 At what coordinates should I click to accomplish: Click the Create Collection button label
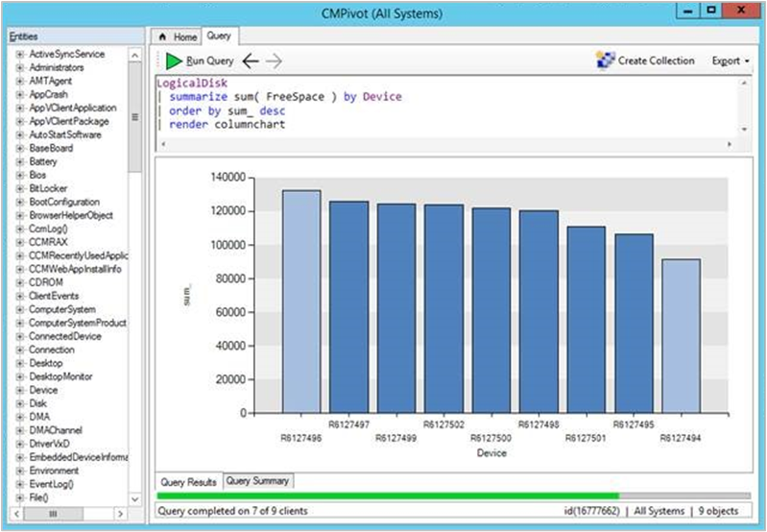point(656,60)
